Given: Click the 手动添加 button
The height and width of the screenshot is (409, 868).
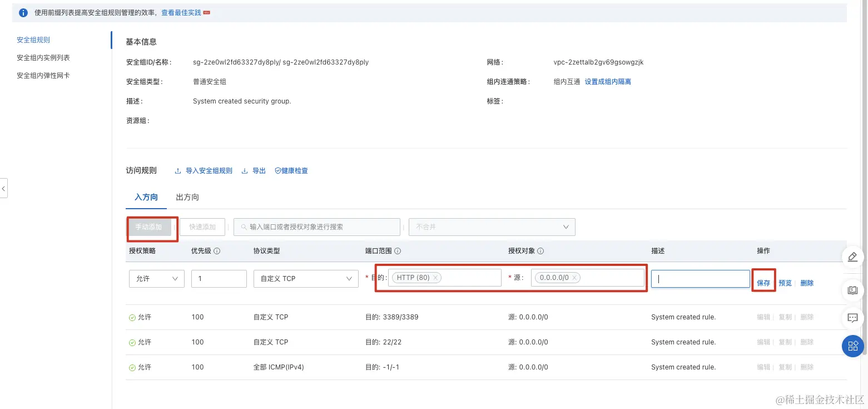Looking at the screenshot, I should pos(148,227).
